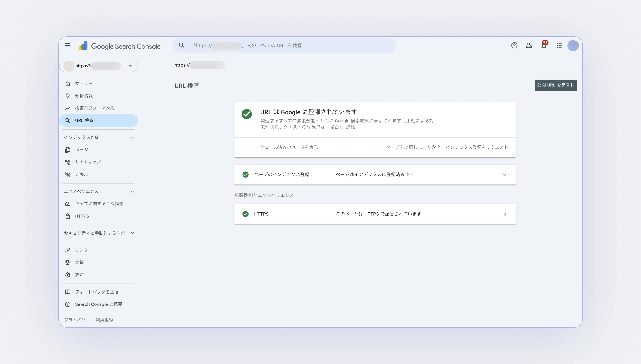The image size is (641, 364).
Task: Open the Google apps grid
Action: (559, 45)
